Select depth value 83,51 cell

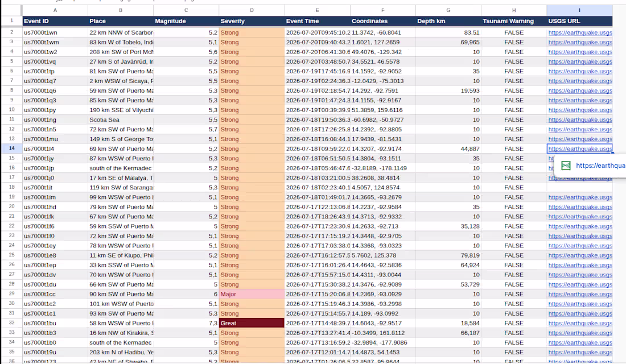pyautogui.click(x=448, y=33)
